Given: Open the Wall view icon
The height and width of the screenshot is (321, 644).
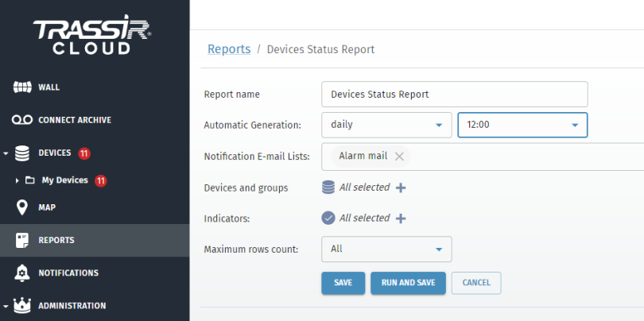Looking at the screenshot, I should [22, 87].
